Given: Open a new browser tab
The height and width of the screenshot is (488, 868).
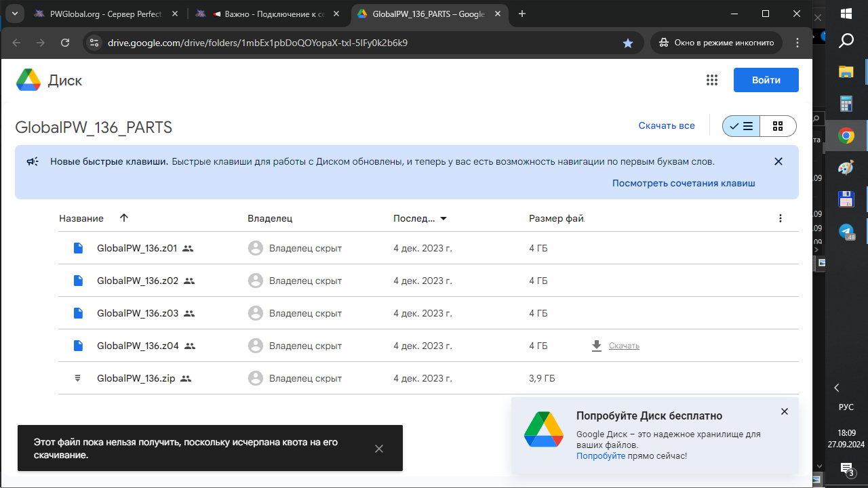Looking at the screenshot, I should (x=522, y=14).
